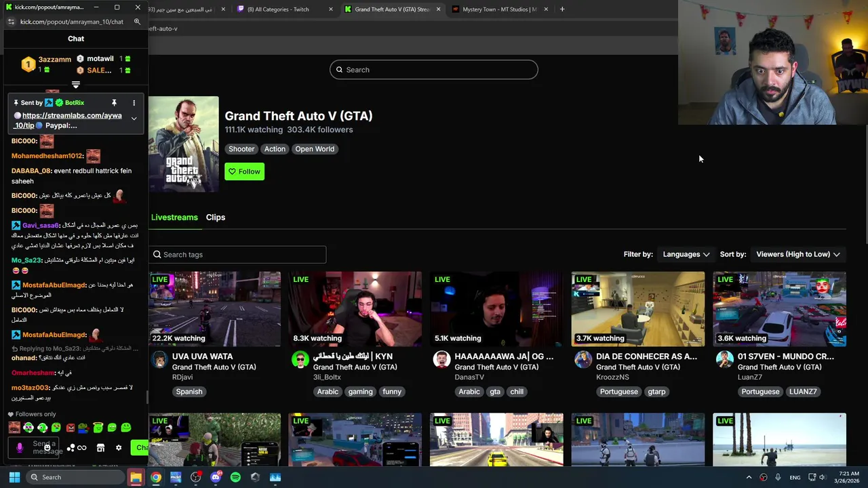Open the streamlabs tip link in pinned message
The image size is (868, 488).
coord(68,120)
